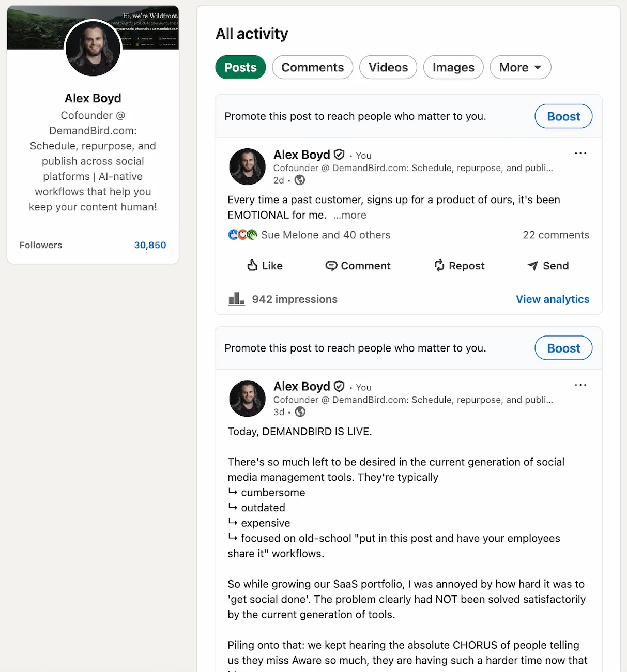
Task: Open the three-dot menu on the second post
Action: (580, 385)
